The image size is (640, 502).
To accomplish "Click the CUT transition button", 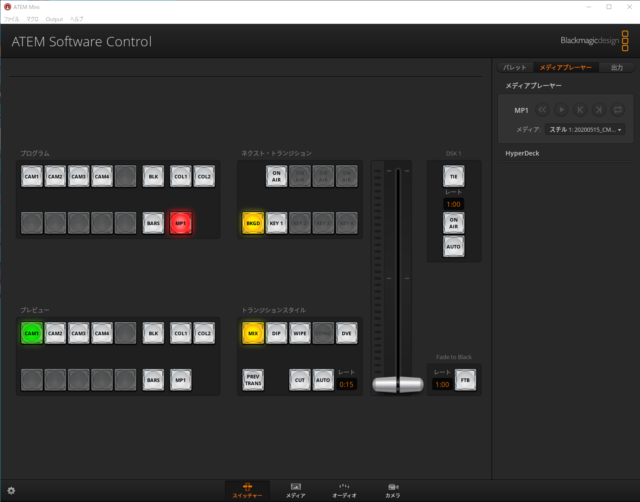I will tap(300, 380).
